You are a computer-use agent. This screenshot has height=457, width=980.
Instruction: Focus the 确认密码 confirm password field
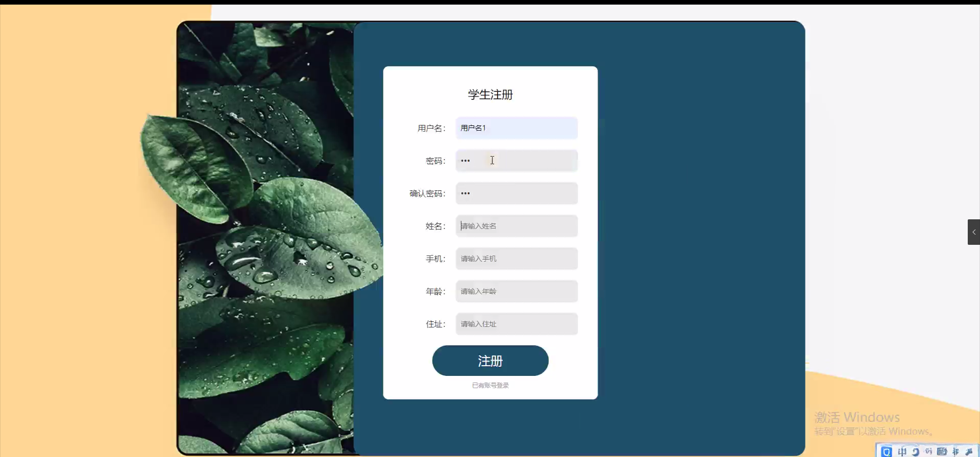pyautogui.click(x=517, y=193)
